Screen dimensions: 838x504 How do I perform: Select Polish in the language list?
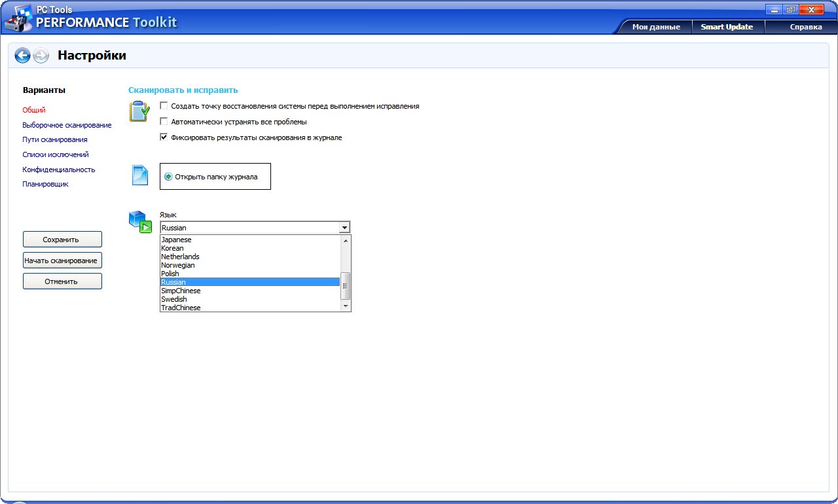pyautogui.click(x=250, y=274)
